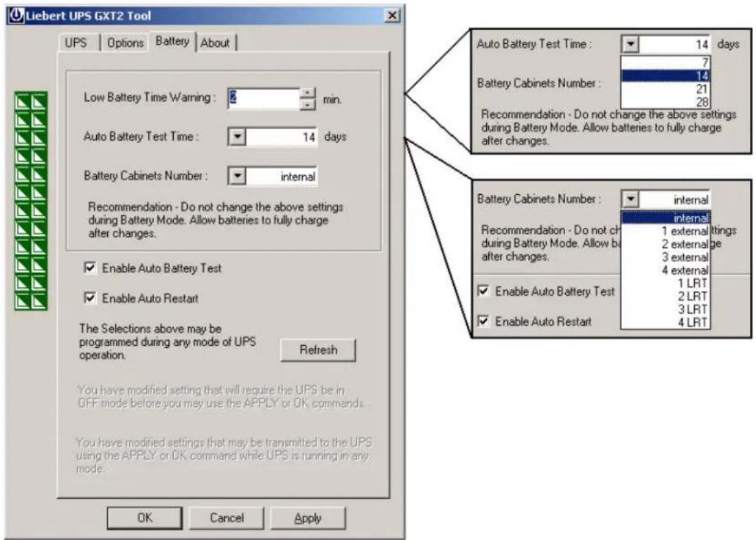The height and width of the screenshot is (540, 756).
Task: Open Battery Cabinets Number dropdown in main window
Action: (x=237, y=176)
